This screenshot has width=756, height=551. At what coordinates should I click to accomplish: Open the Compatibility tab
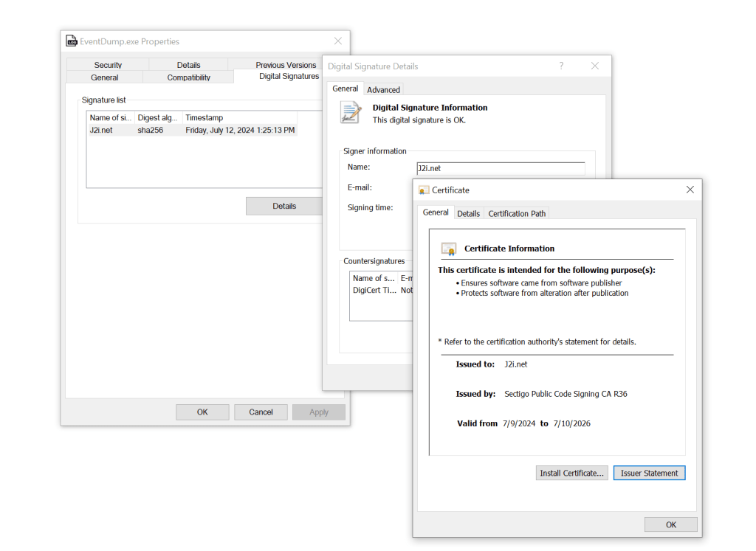[188, 77]
